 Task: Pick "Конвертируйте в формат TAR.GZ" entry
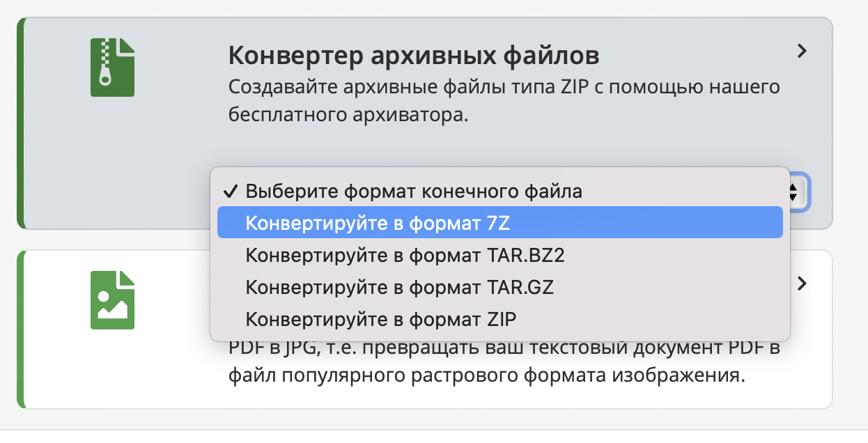coord(399,287)
